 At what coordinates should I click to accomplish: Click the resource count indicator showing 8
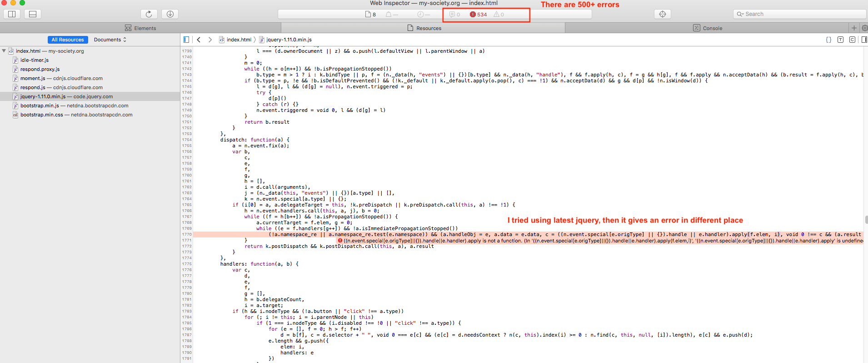tap(370, 15)
